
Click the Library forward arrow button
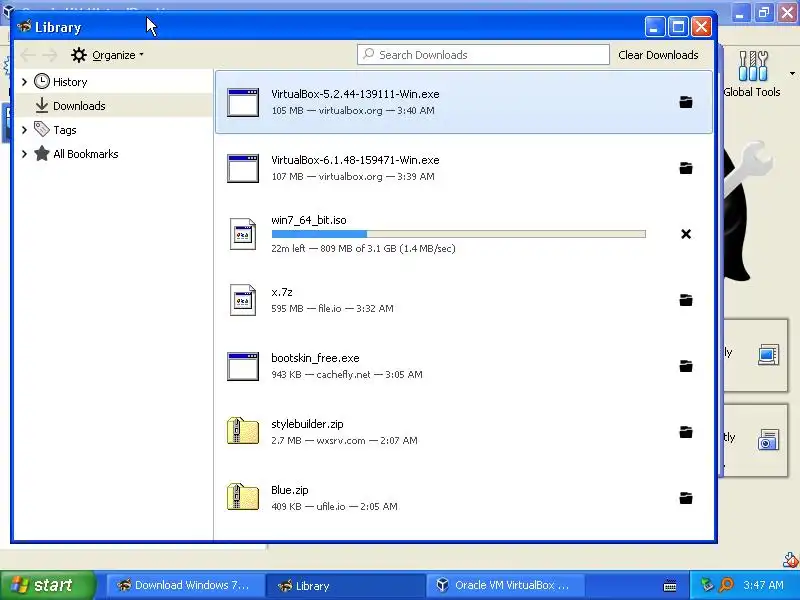pyautogui.click(x=50, y=55)
